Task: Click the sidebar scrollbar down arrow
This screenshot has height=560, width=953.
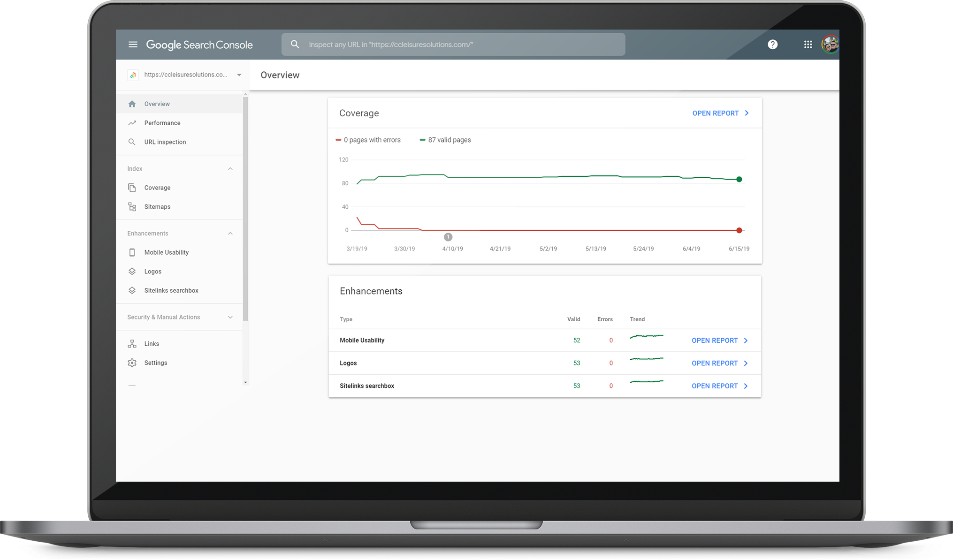Action: click(x=245, y=383)
